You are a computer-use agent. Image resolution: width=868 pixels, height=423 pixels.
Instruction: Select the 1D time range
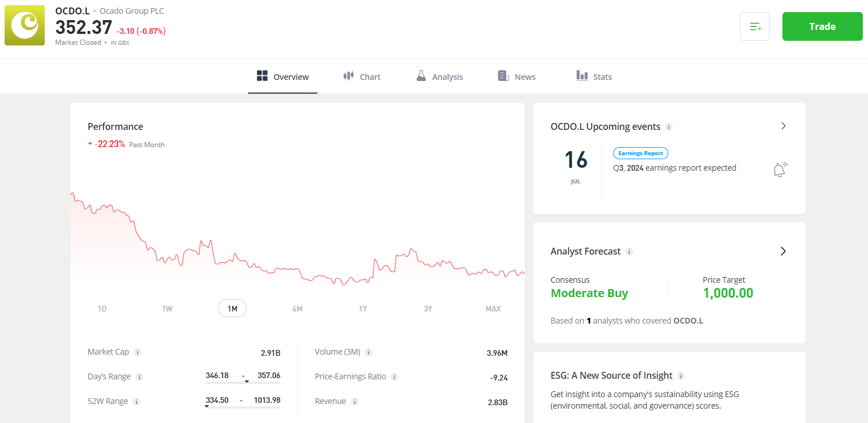tap(102, 309)
